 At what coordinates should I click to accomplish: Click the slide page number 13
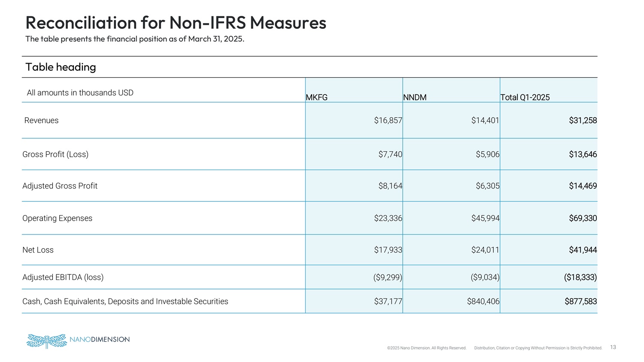coord(613,347)
